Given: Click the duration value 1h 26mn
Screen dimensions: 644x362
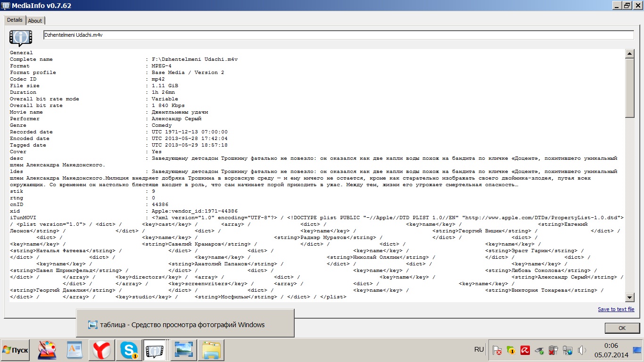Looking at the screenshot, I should (x=163, y=92).
